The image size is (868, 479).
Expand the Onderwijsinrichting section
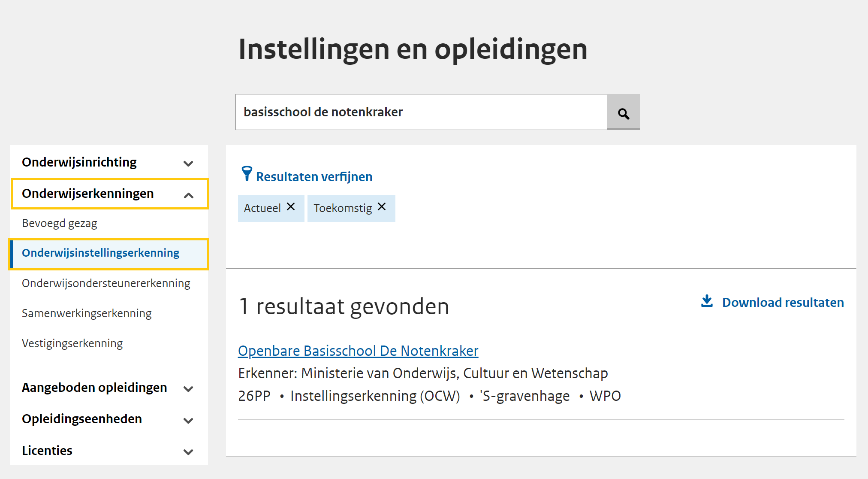(109, 162)
